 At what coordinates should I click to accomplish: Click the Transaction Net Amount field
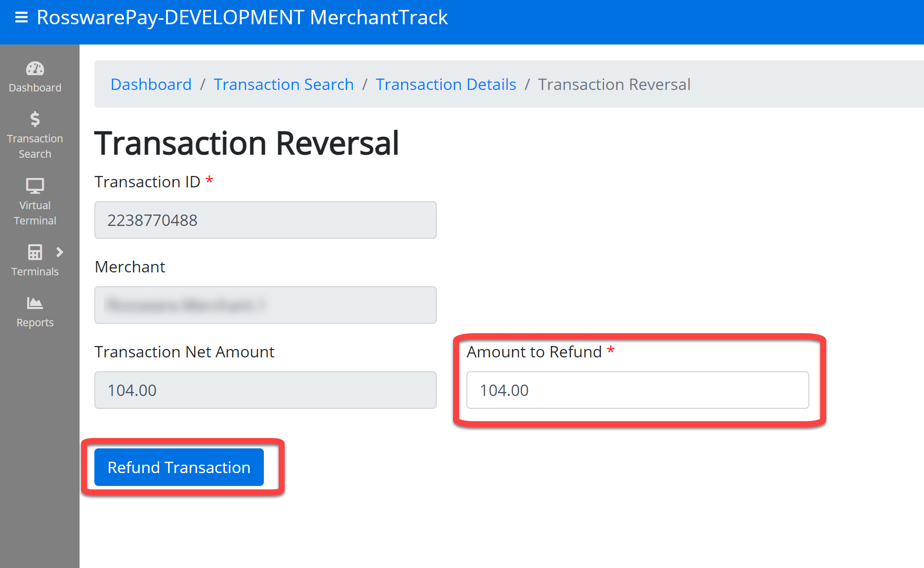point(265,390)
